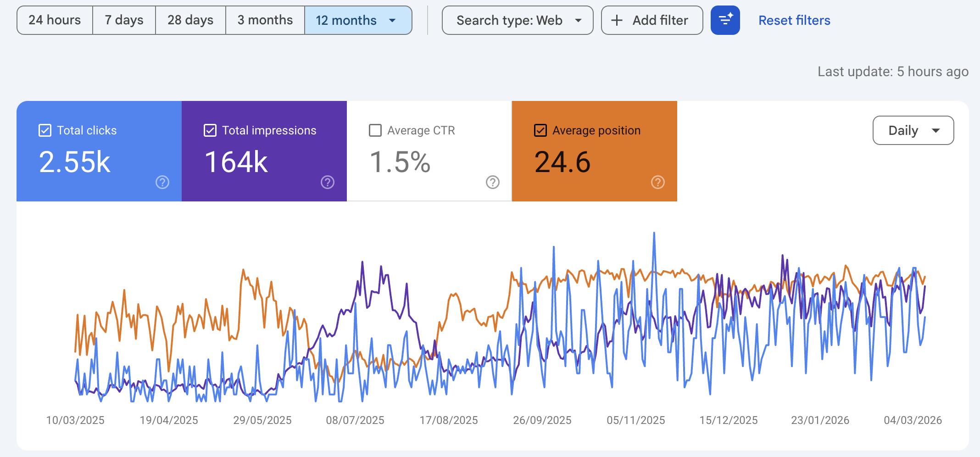This screenshot has width=980, height=457.
Task: Open the 12 months dropdown arrow
Action: (x=392, y=20)
